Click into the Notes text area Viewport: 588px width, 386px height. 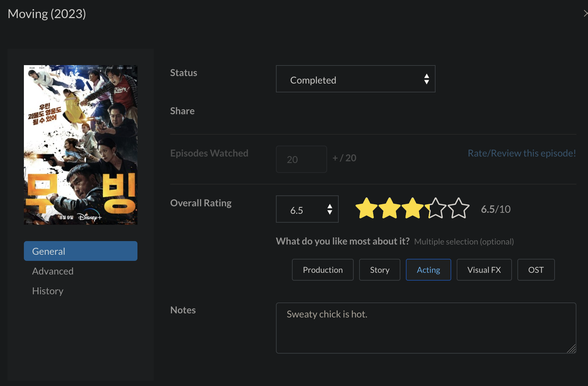[x=426, y=328]
